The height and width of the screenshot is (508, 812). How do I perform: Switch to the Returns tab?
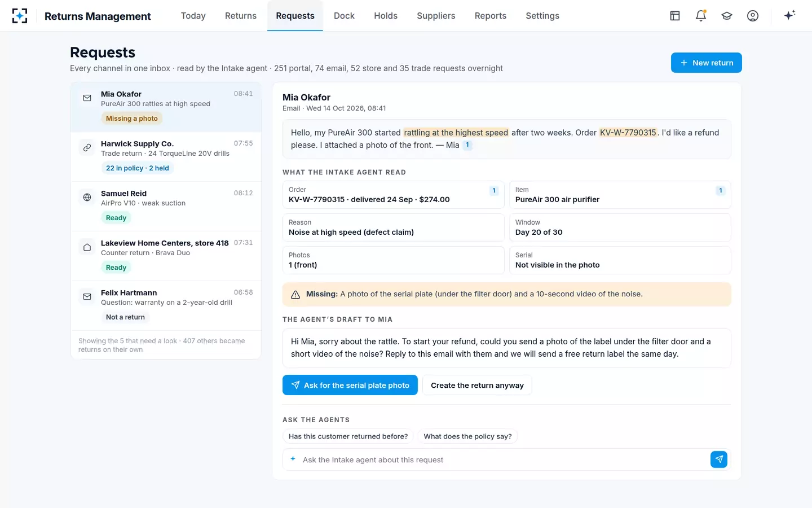[x=241, y=16]
